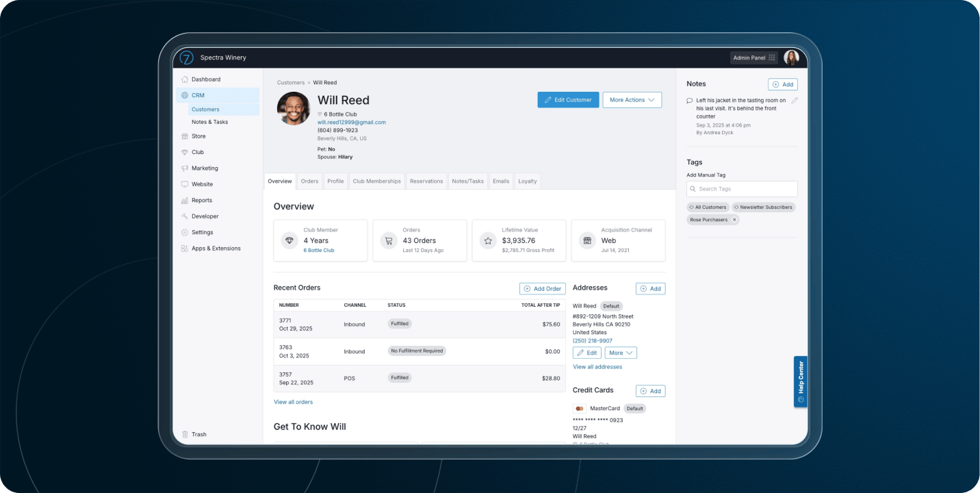
Task: Expand the More Actions dropdown
Action: click(x=632, y=100)
